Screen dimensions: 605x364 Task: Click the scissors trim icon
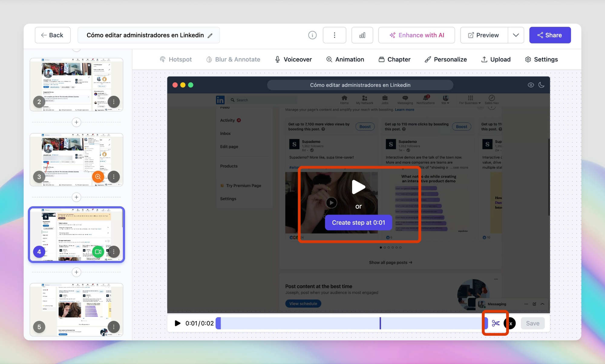tap(495, 323)
